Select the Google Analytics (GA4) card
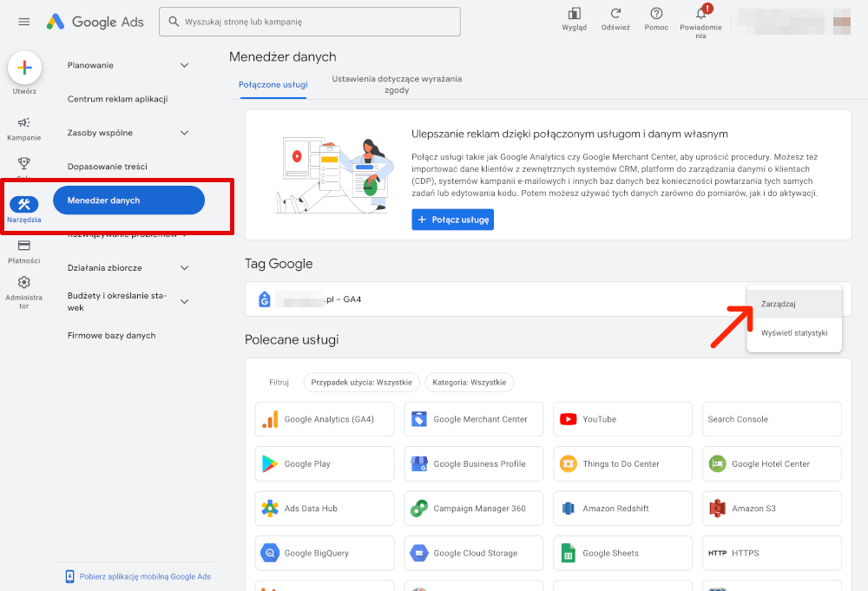This screenshot has height=591, width=868. pos(325,419)
